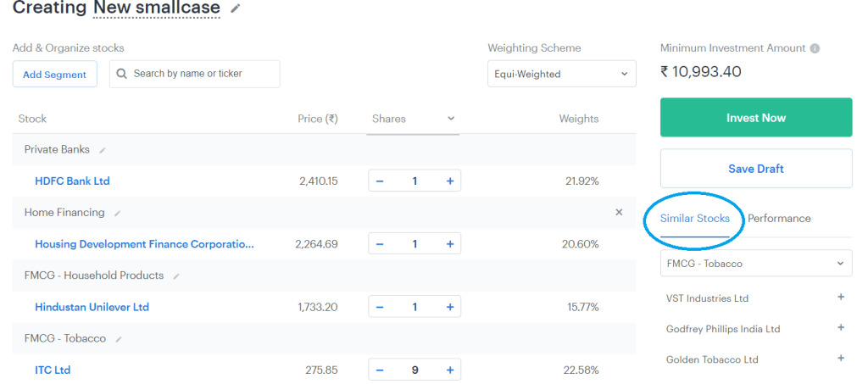Add VST Industries Ltd to smallcase

841,298
